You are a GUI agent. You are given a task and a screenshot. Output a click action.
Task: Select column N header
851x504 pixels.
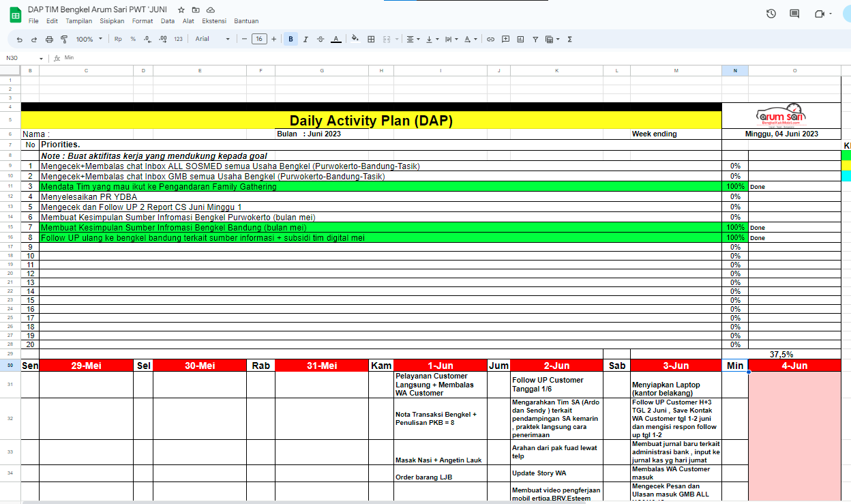click(735, 70)
